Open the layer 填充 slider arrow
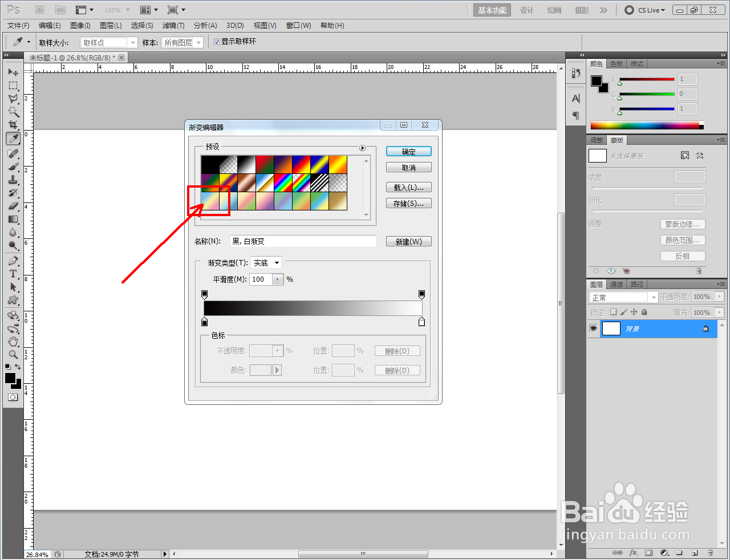Image resolution: width=730 pixels, height=560 pixels. (720, 313)
